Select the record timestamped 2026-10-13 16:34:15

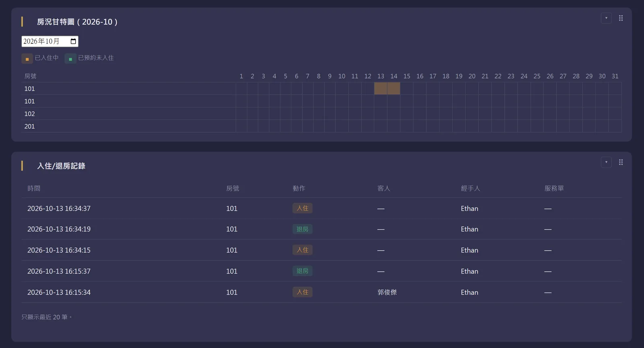(322, 250)
